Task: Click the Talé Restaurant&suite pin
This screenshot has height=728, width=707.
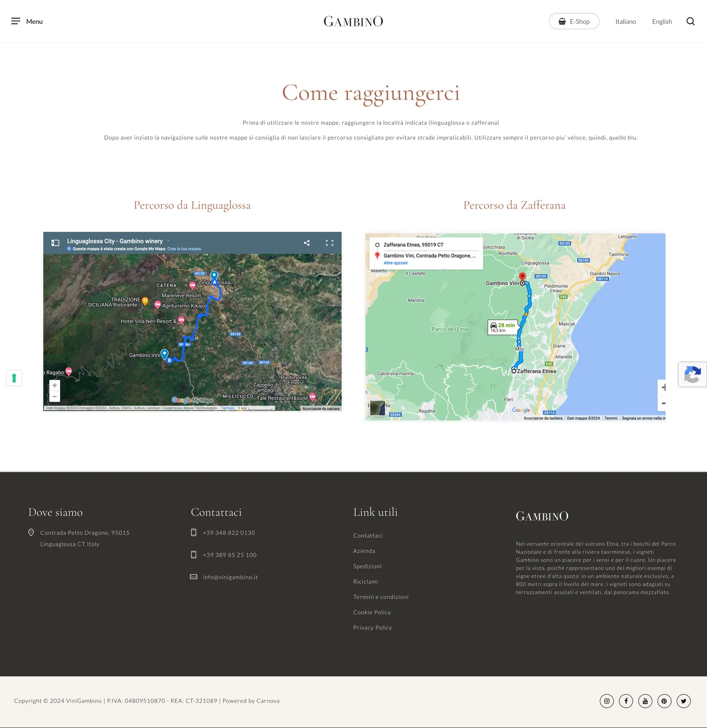Action: (x=313, y=397)
